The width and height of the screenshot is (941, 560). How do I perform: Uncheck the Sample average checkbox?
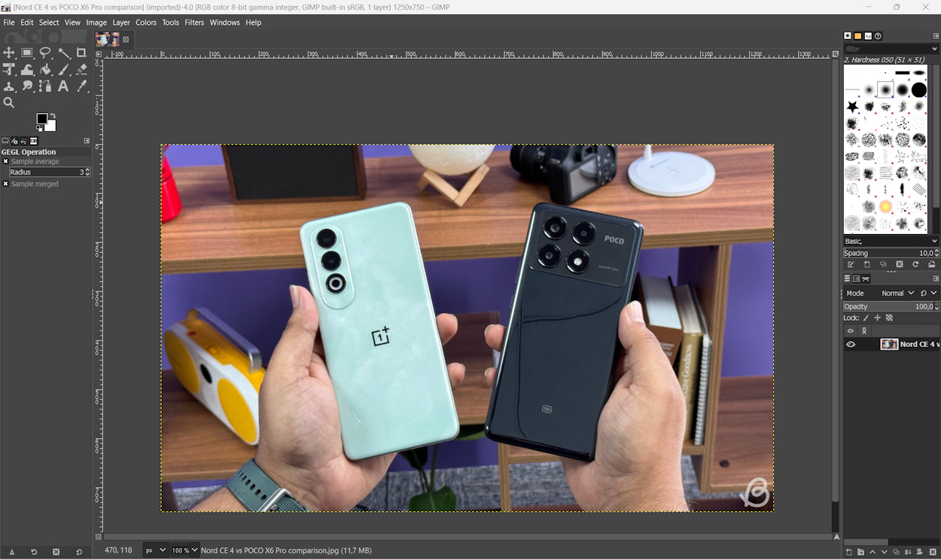(6, 161)
